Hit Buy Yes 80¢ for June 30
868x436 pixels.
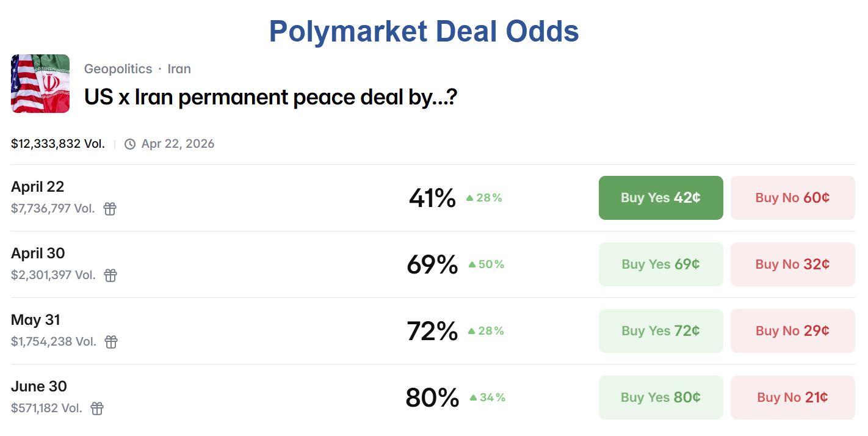(x=660, y=398)
